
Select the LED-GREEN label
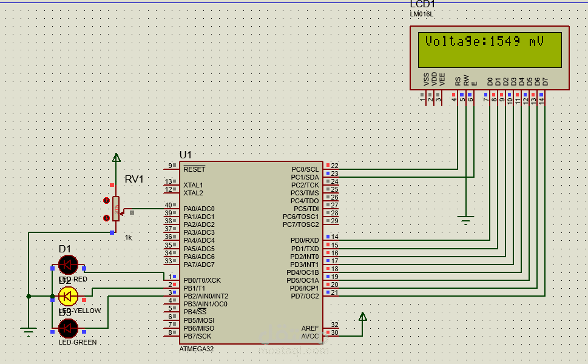(x=78, y=342)
